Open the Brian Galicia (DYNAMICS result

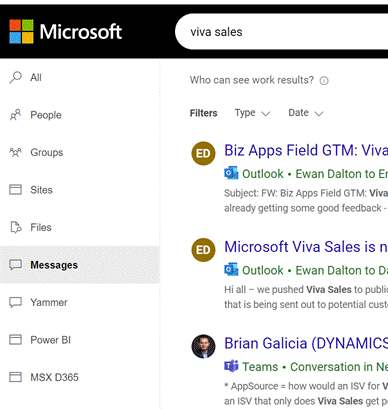(306, 344)
